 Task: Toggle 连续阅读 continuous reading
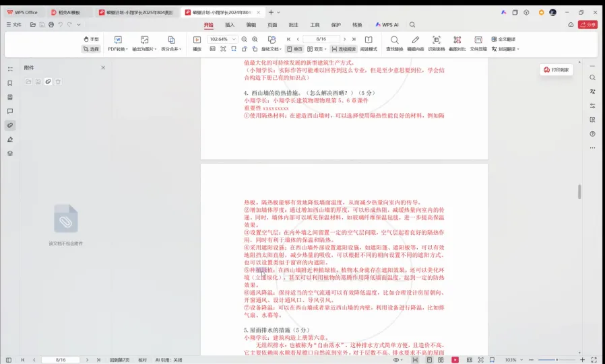click(344, 49)
